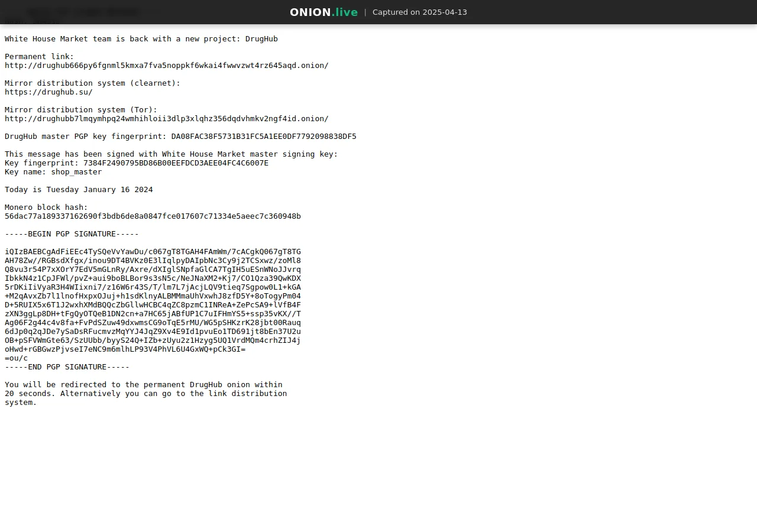This screenshot has width=757, height=532.
Task: Click the signature line starting with '6dJp0q2qJDe7'
Action: (x=153, y=332)
